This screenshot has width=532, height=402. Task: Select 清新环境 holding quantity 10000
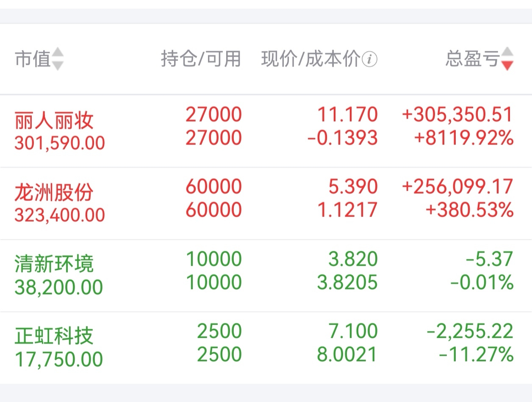(x=214, y=259)
